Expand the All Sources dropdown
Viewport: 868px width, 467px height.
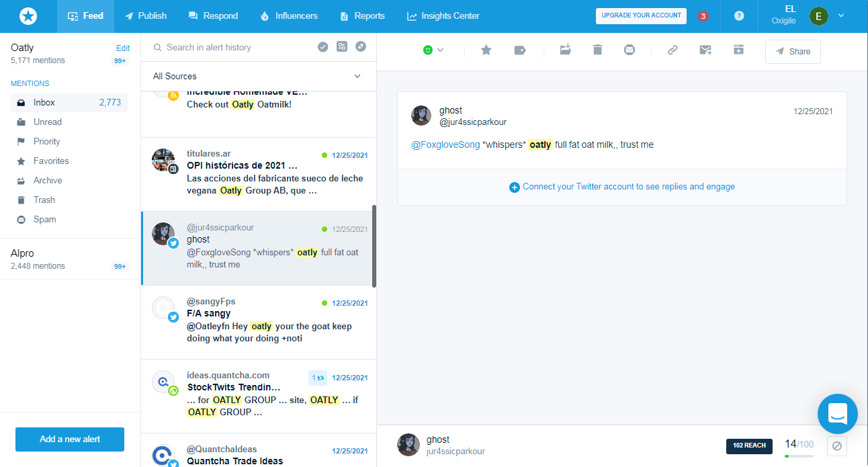pos(258,76)
